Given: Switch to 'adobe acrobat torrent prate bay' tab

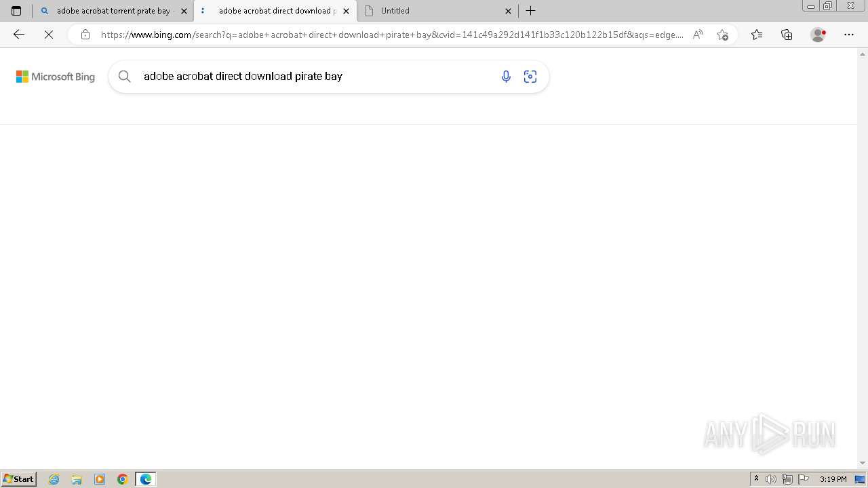Looking at the screenshot, I should click(x=113, y=11).
